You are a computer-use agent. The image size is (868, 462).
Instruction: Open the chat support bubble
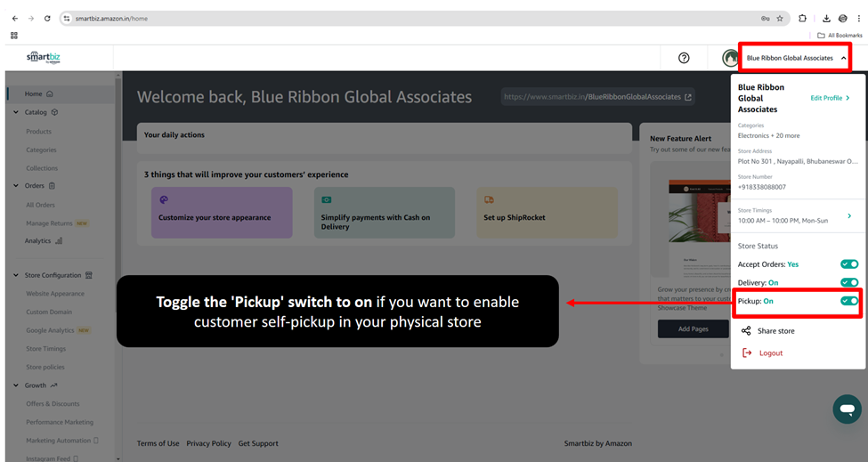pyautogui.click(x=847, y=409)
